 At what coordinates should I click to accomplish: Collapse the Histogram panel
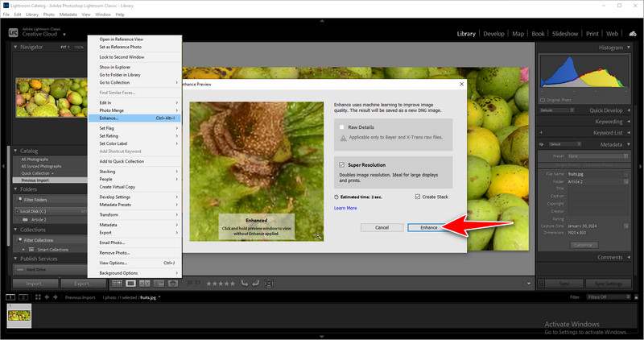629,48
